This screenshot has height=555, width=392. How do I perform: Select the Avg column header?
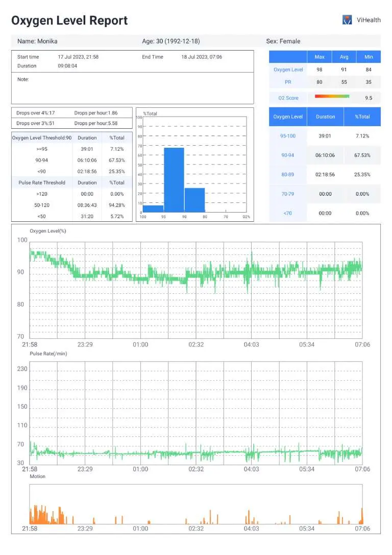click(x=344, y=57)
